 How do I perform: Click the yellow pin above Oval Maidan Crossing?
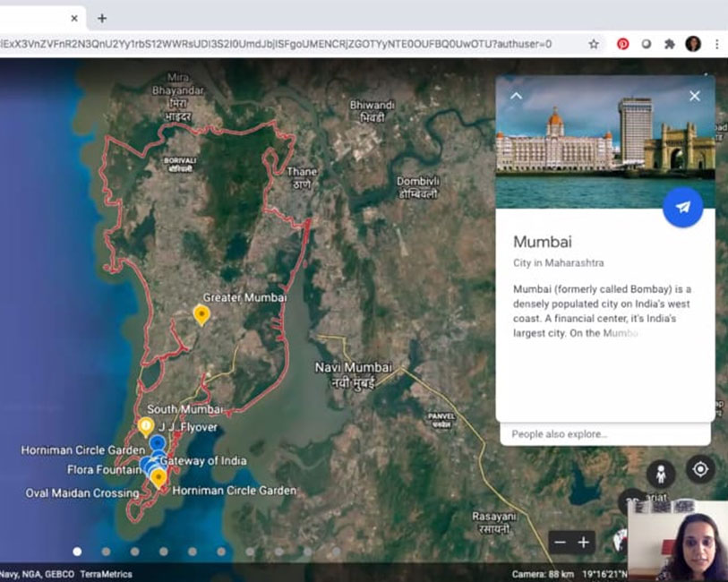point(158,478)
